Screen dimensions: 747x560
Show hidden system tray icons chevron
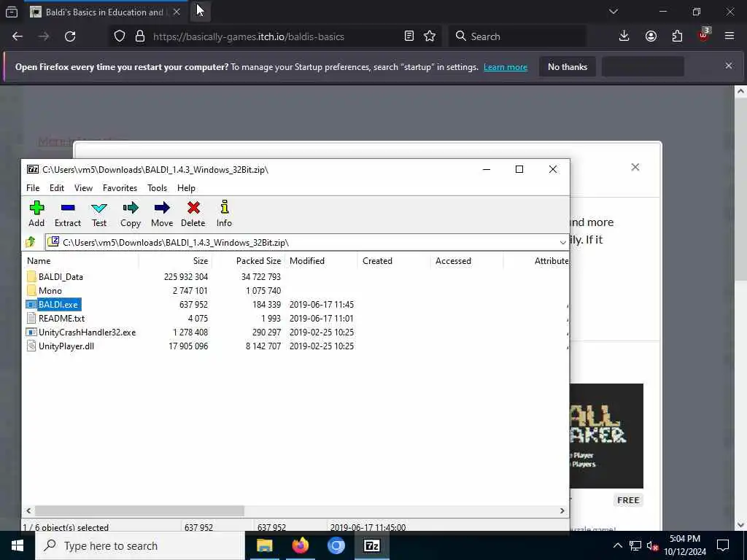pyautogui.click(x=617, y=545)
